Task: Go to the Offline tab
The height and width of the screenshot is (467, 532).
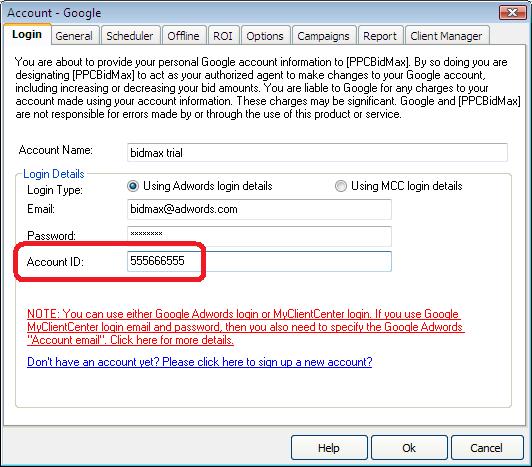Action: pos(184,36)
